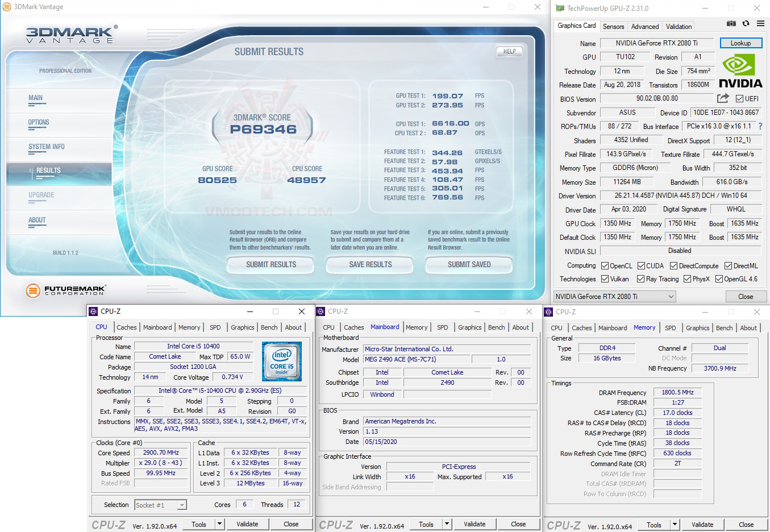Click the P69346 3DMark score
This screenshot has width=770, height=532.
[x=263, y=130]
